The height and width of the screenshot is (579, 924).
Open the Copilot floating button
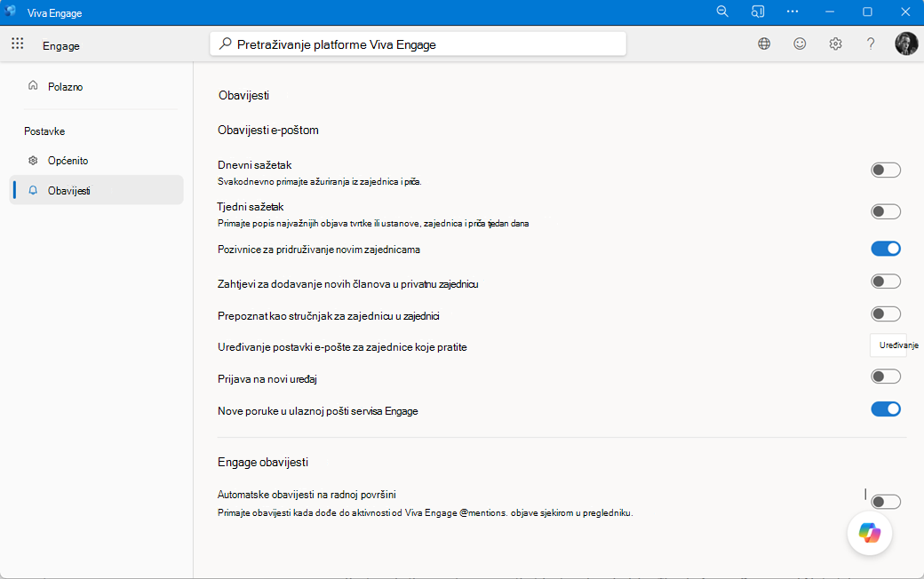869,533
